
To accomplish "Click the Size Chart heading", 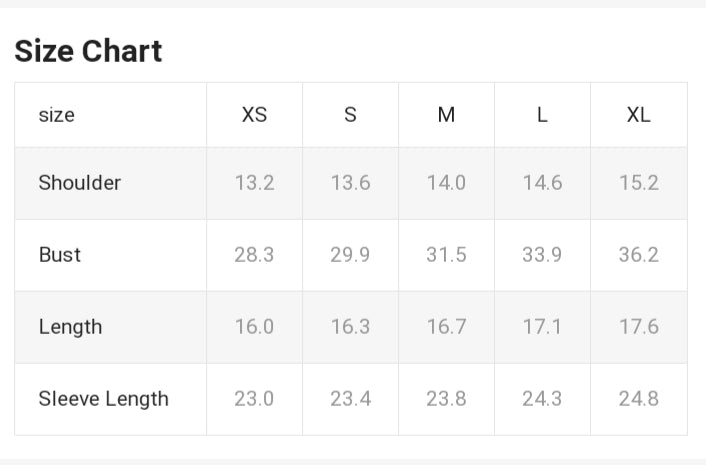I will [x=88, y=51].
